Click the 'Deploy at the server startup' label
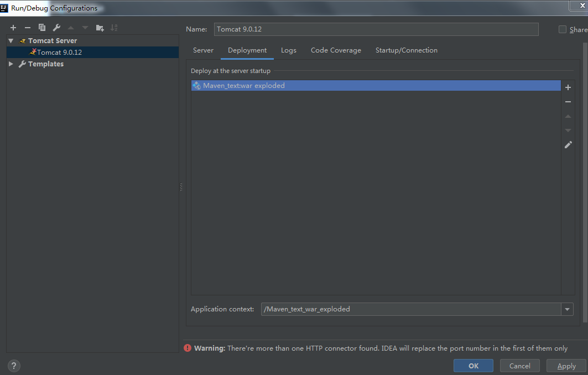Screen dimensions: 588x375 point(231,71)
